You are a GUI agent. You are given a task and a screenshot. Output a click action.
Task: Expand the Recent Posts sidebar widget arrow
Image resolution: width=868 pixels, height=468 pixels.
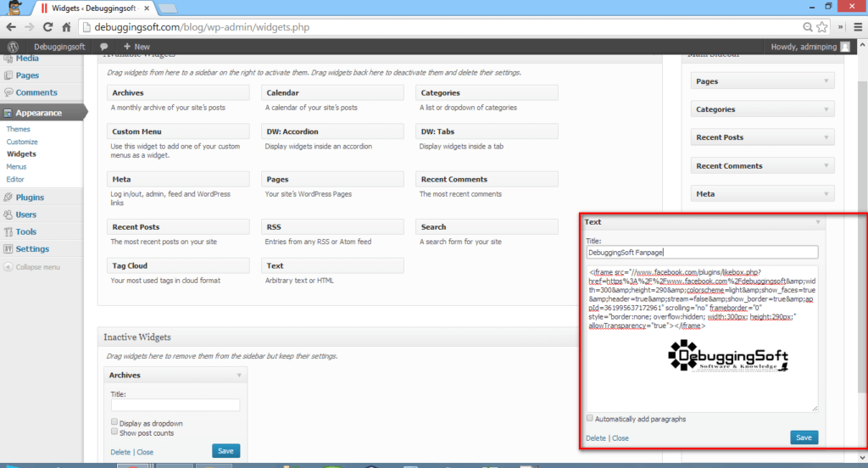tap(826, 137)
